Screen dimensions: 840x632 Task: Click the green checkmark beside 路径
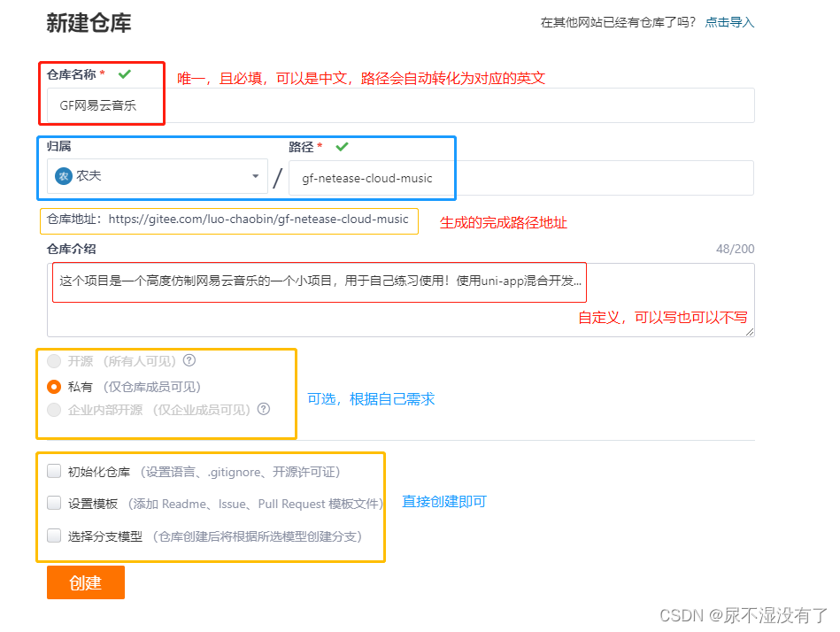click(x=343, y=146)
